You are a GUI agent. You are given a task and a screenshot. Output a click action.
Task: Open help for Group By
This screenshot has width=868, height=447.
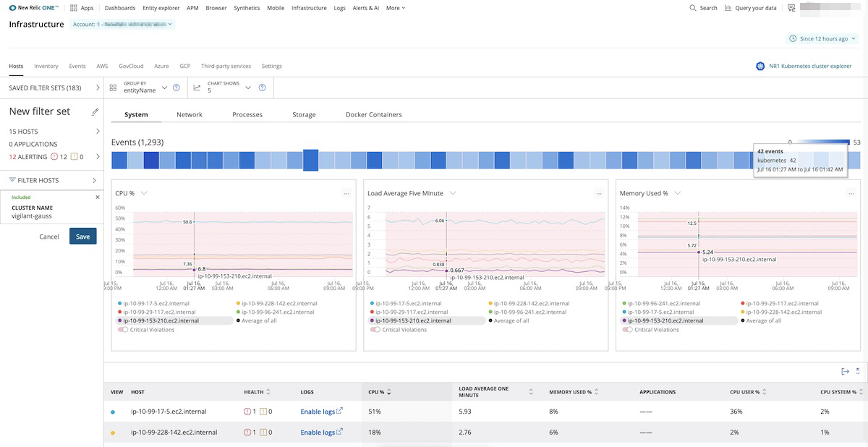point(176,88)
